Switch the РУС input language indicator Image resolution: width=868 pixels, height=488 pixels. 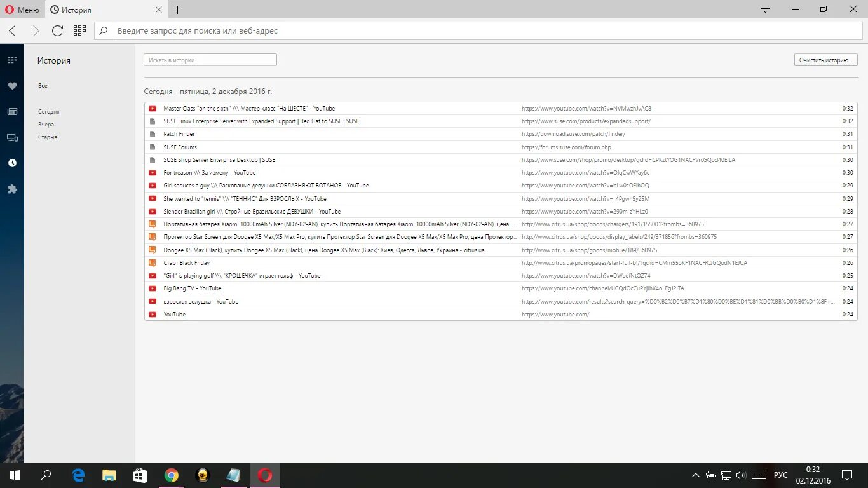781,475
